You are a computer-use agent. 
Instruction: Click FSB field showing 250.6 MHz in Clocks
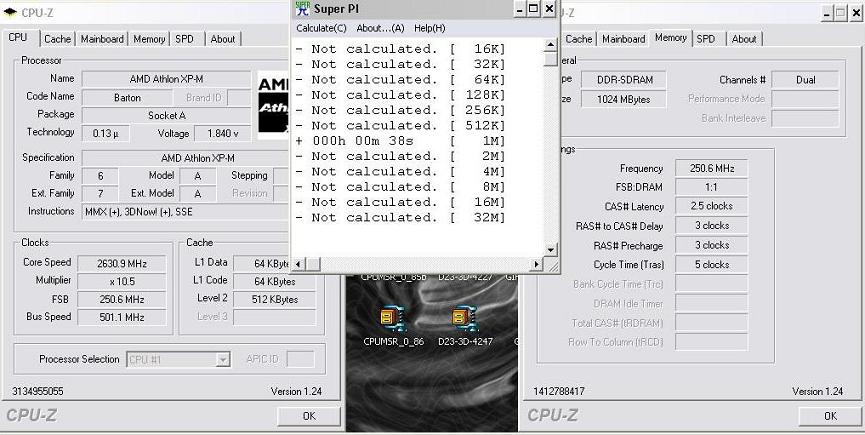tap(122, 299)
